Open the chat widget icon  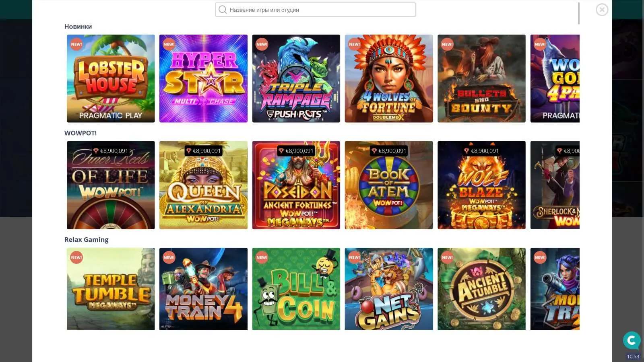tap(632, 340)
